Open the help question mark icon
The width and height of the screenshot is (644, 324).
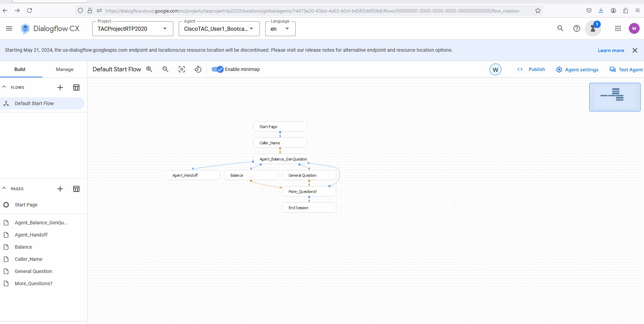[x=577, y=28]
